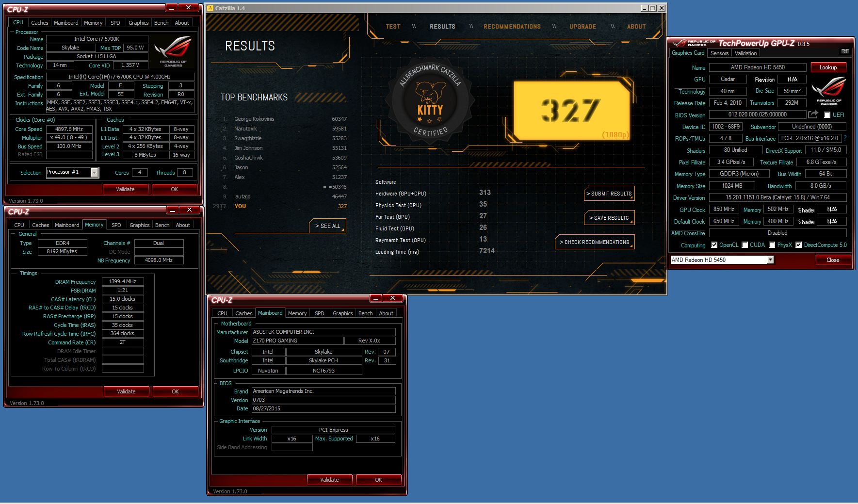Switch to the Sensors tab in GPU-Z
This screenshot has width=858, height=504.
pos(719,53)
